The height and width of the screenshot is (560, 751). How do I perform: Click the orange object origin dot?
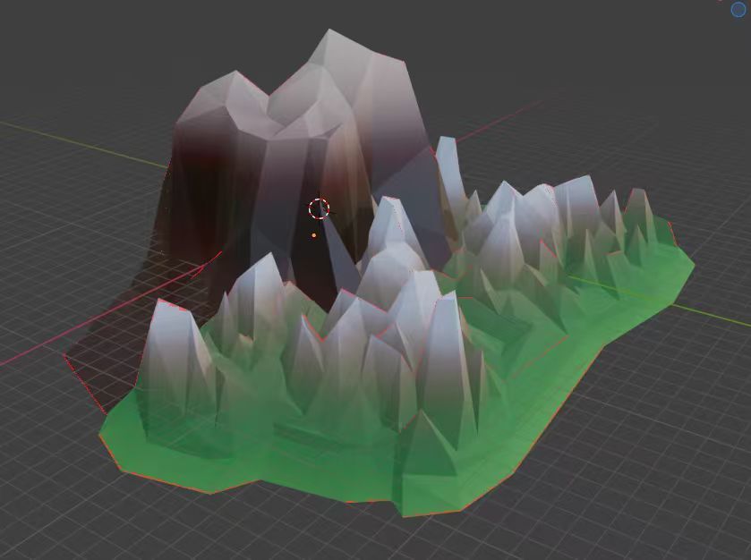coord(313,235)
